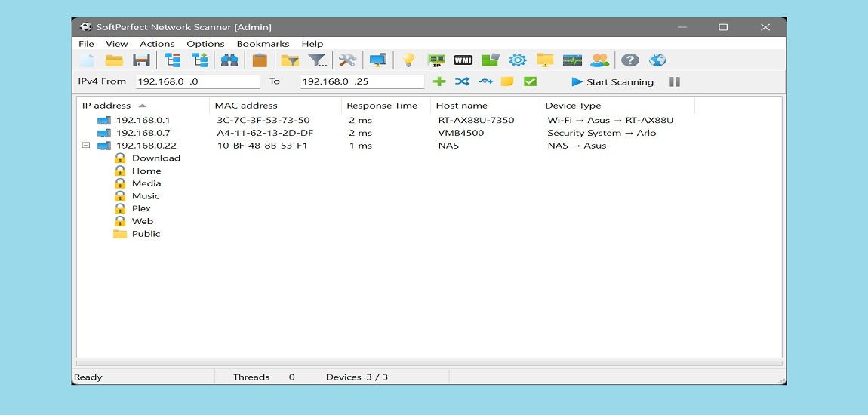The height and width of the screenshot is (415, 868).
Task: Click the green checkmark icon
Action: [531, 81]
